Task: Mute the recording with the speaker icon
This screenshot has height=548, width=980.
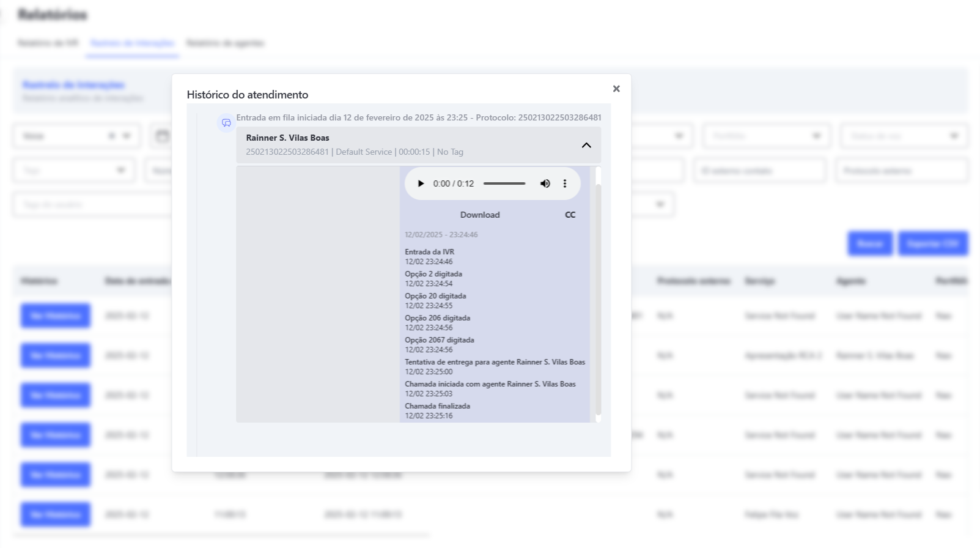Action: point(545,183)
